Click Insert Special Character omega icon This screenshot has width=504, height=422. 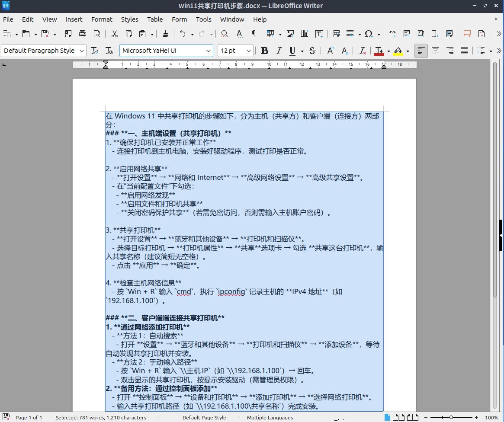[x=369, y=34]
